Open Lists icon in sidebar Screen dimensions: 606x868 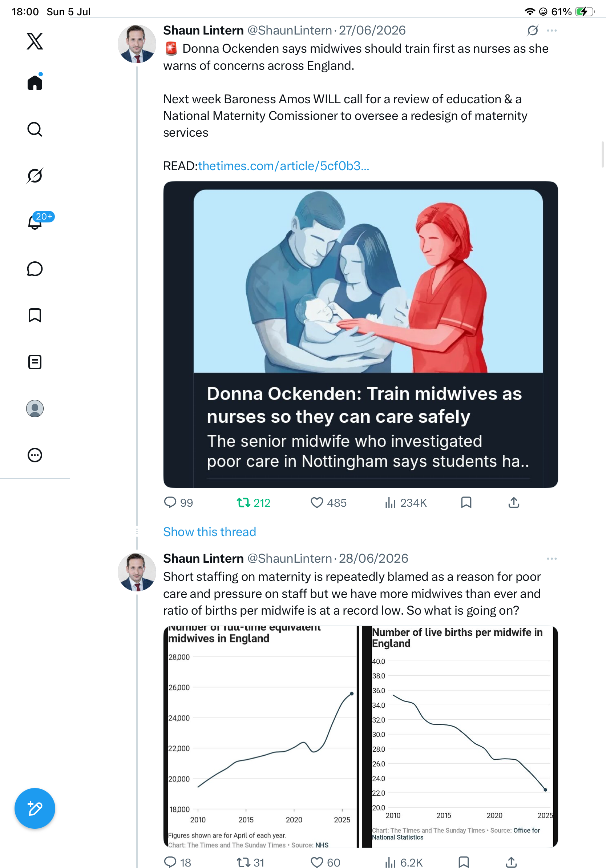pyautogui.click(x=35, y=362)
